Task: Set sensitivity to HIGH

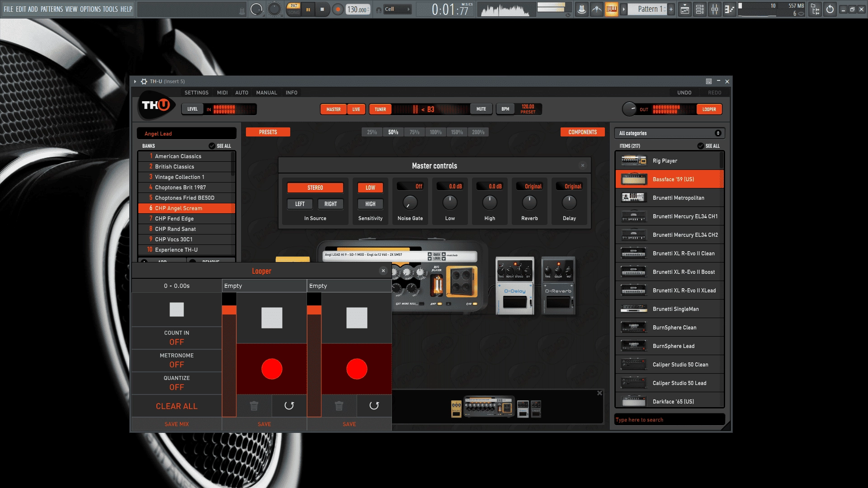Action: click(x=370, y=204)
